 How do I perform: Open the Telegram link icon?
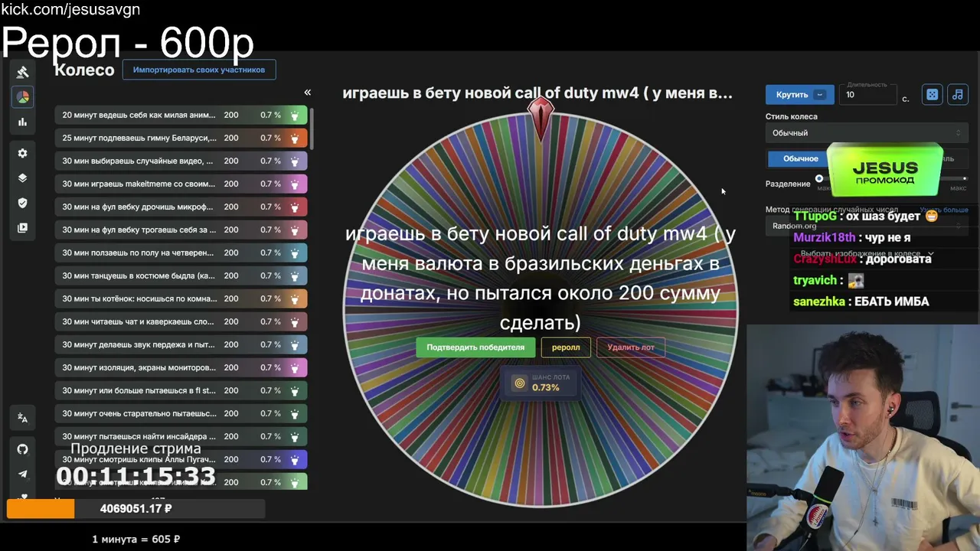[22, 474]
